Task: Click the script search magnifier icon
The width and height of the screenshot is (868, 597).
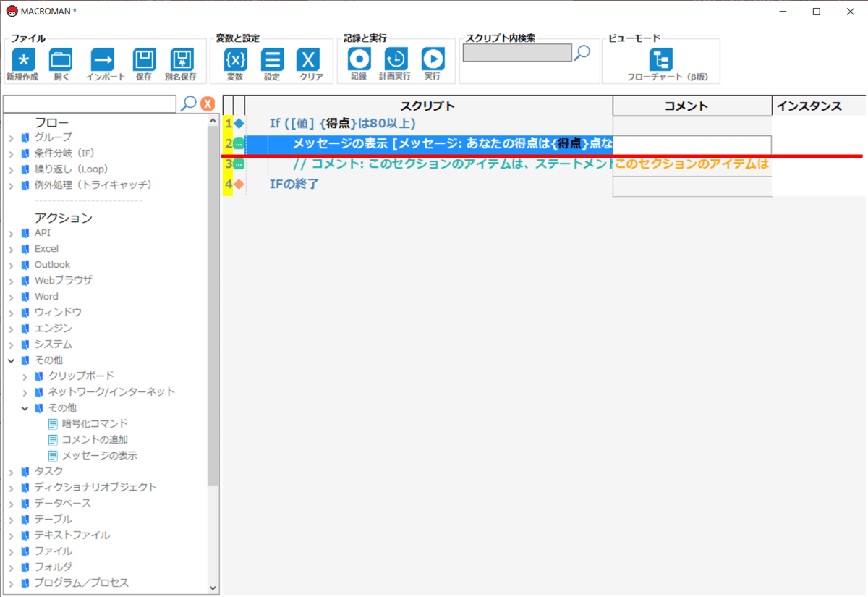Action: (x=582, y=52)
